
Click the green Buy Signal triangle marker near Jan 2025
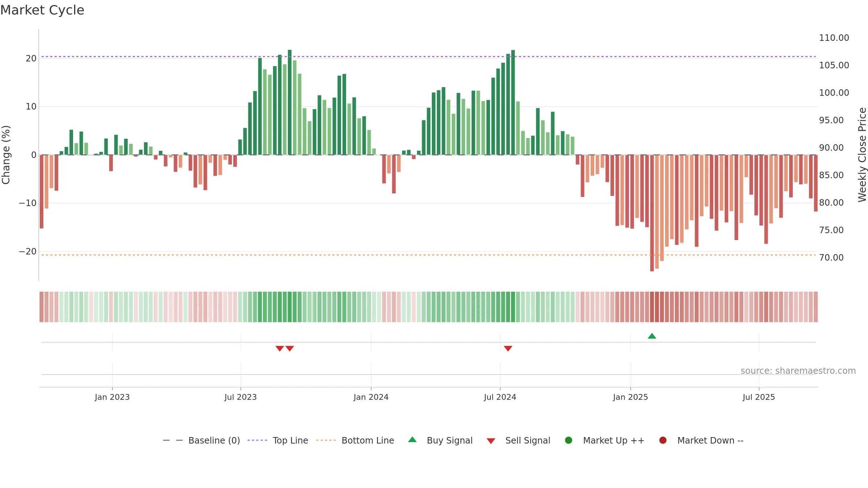652,336
